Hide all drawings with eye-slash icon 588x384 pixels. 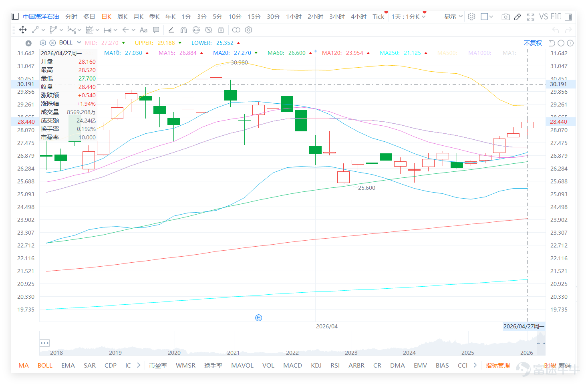pos(208,30)
